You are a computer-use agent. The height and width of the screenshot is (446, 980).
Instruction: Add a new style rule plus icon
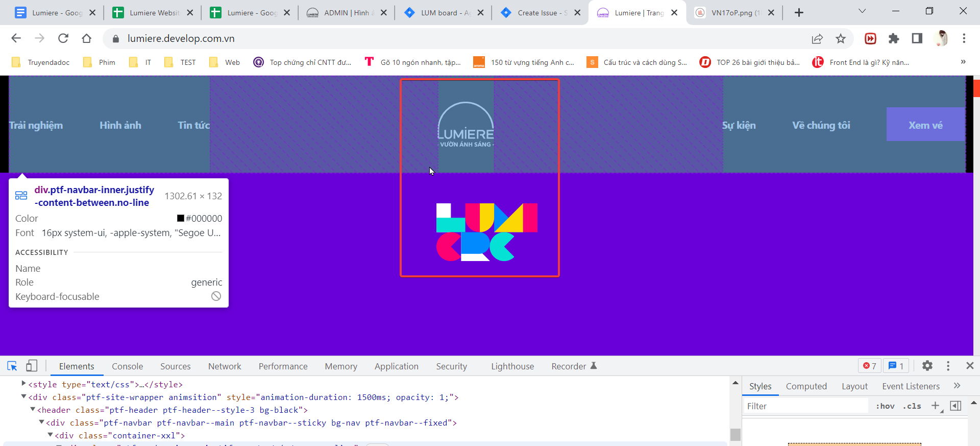(x=935, y=406)
